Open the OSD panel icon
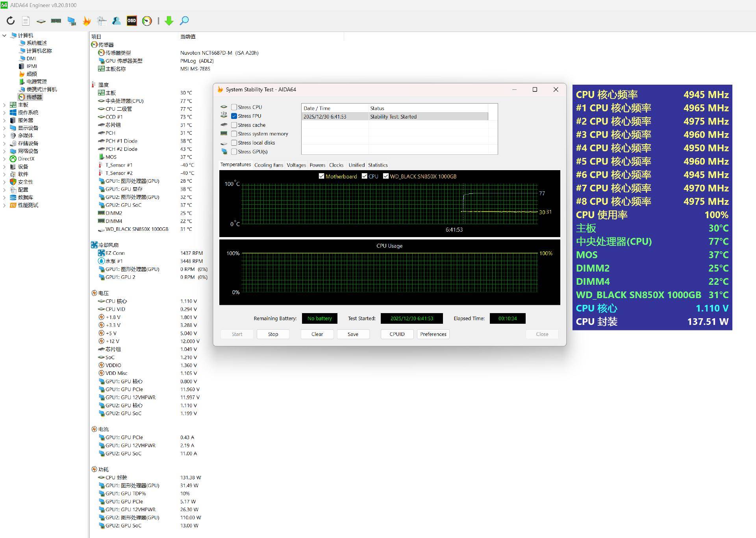 click(132, 21)
